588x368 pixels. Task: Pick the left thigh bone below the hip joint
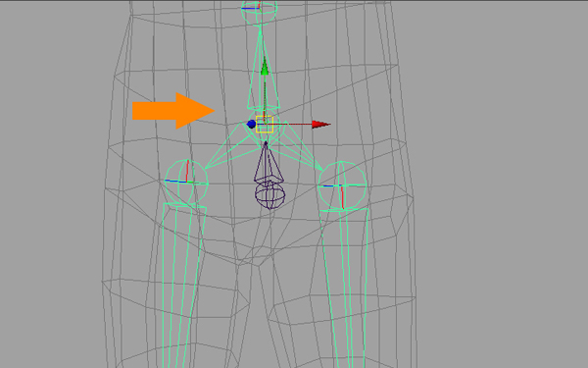point(184,286)
